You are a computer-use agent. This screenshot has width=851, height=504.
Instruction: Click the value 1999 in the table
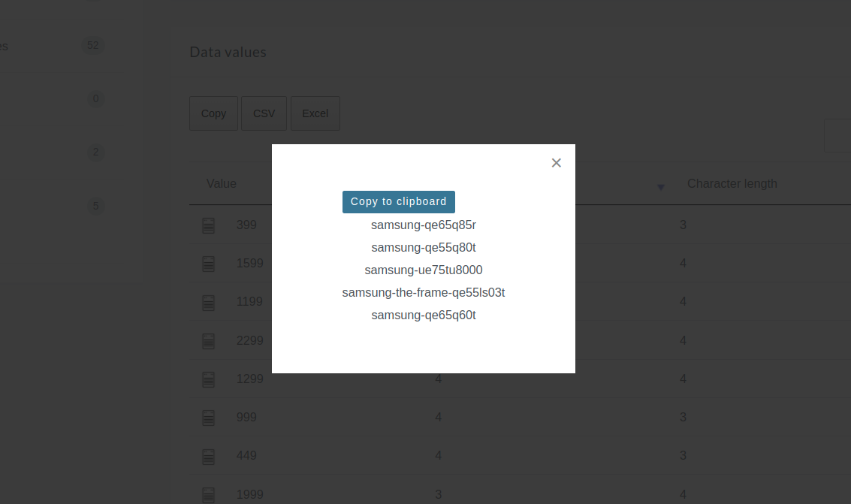(x=249, y=495)
